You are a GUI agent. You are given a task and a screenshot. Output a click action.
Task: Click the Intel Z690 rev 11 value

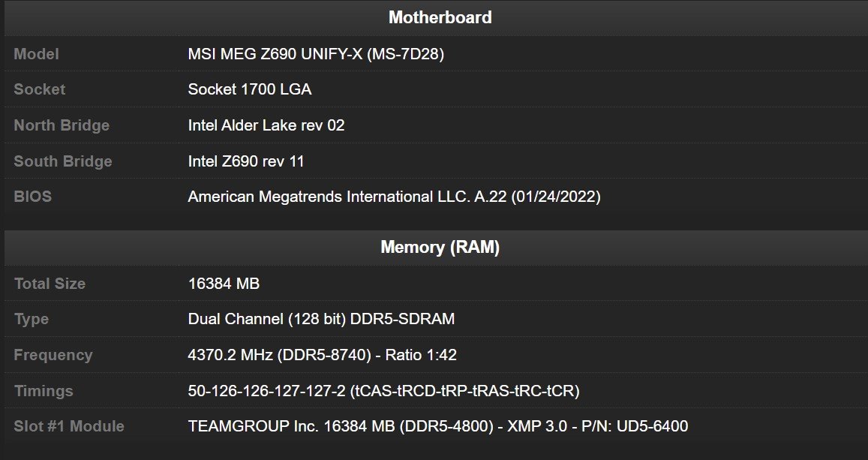coord(246,161)
